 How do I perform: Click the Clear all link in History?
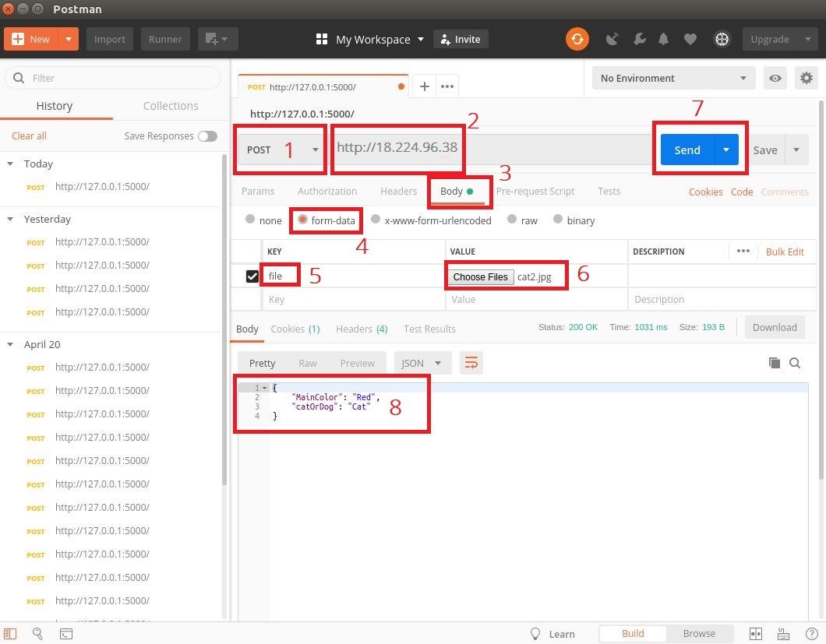28,135
